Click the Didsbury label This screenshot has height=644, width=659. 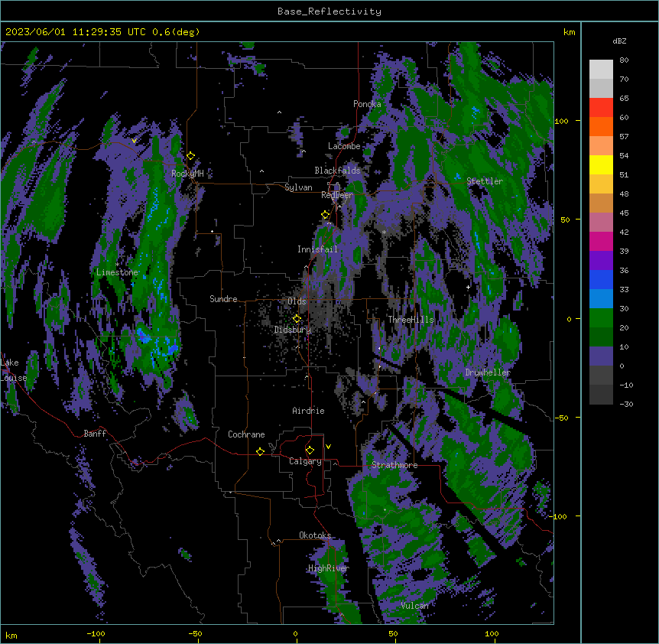293,330
